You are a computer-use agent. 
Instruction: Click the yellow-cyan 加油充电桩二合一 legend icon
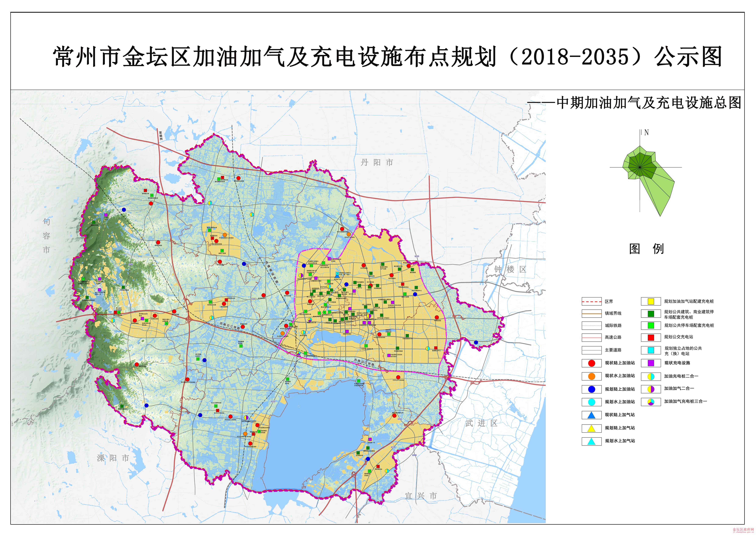click(x=651, y=376)
